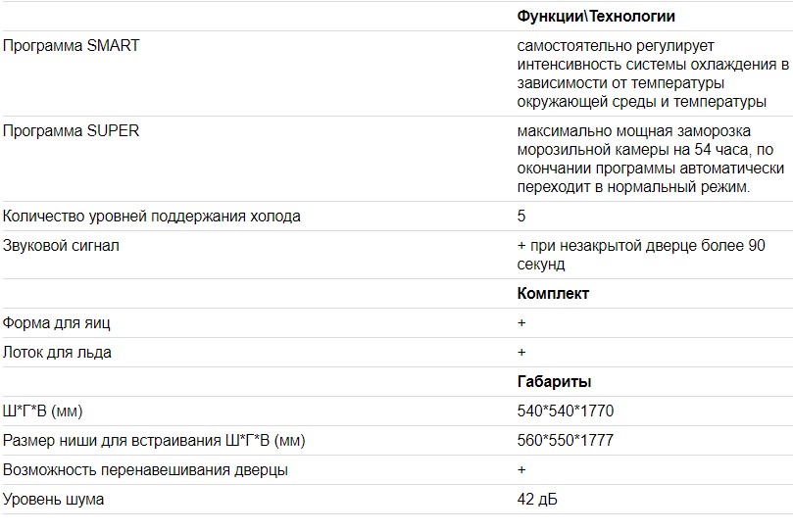Select the "Комплект" section header
This screenshot has height=532, width=793.
[x=553, y=293]
